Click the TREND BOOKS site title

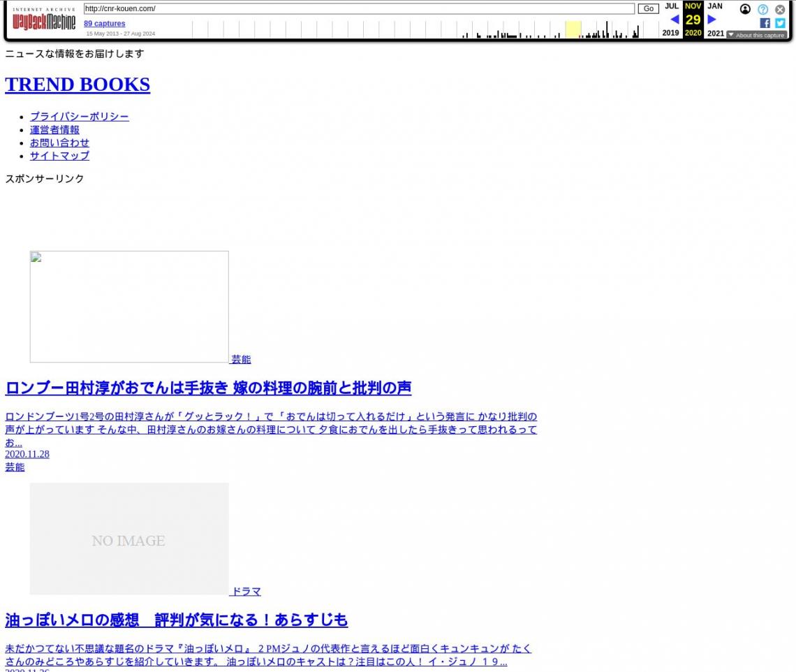78,85
